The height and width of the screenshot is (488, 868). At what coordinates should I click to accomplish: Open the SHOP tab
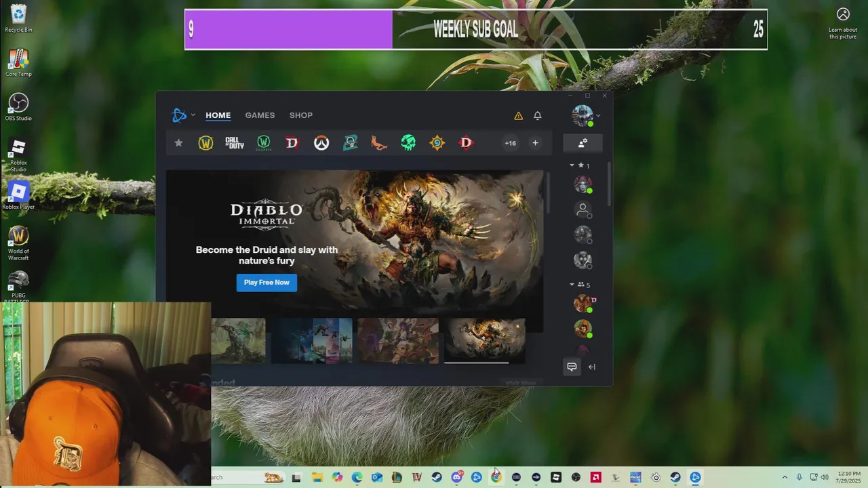(x=301, y=115)
